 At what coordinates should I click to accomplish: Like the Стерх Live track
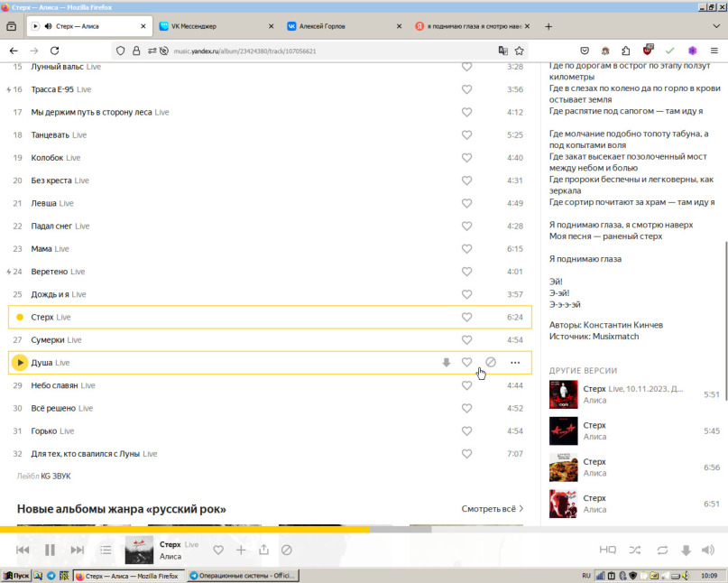point(466,317)
